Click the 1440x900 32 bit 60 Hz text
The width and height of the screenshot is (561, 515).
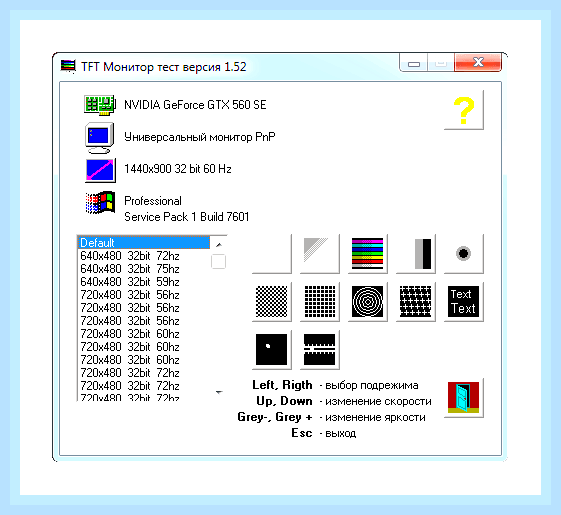point(178,169)
